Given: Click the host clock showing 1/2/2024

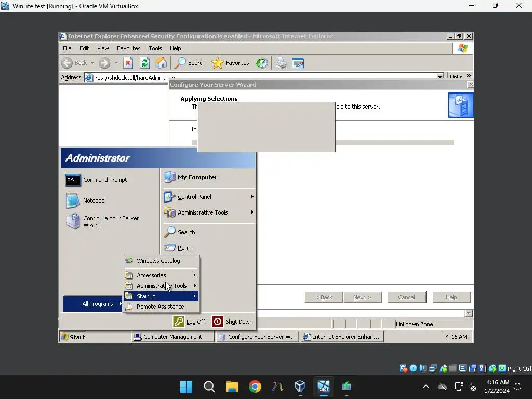Looking at the screenshot, I should (x=497, y=387).
